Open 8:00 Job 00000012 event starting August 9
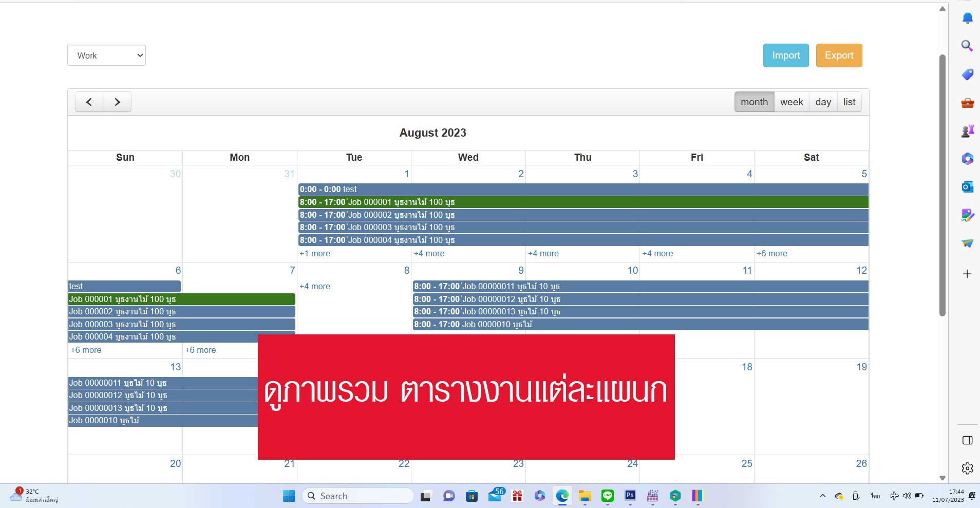The width and height of the screenshot is (980, 508). coord(640,299)
